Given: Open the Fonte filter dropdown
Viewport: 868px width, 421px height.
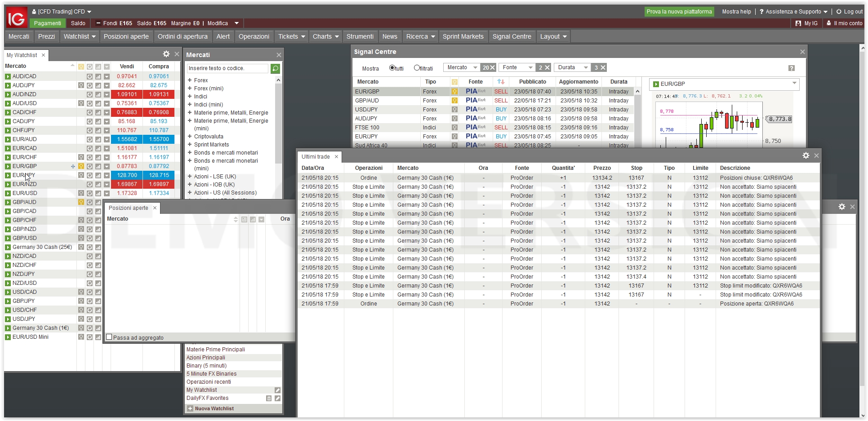Looking at the screenshot, I should [x=517, y=67].
